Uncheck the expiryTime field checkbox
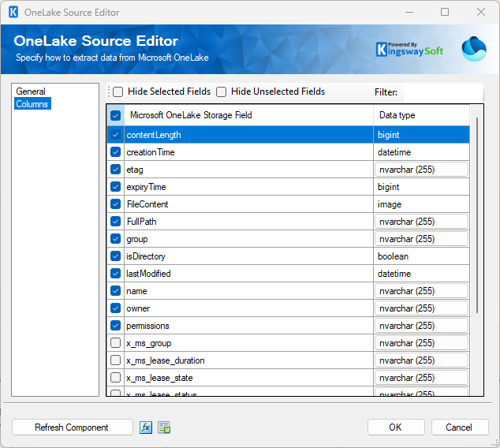 (115, 186)
